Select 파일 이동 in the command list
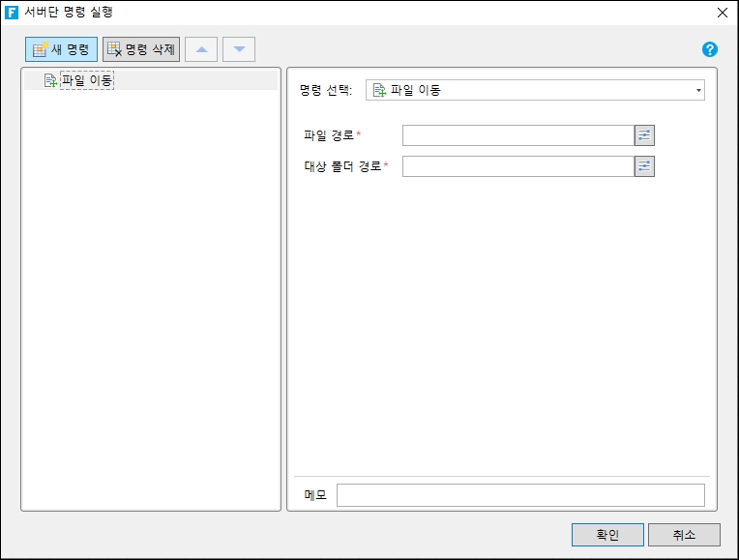This screenshot has height=560, width=739. tap(86, 81)
